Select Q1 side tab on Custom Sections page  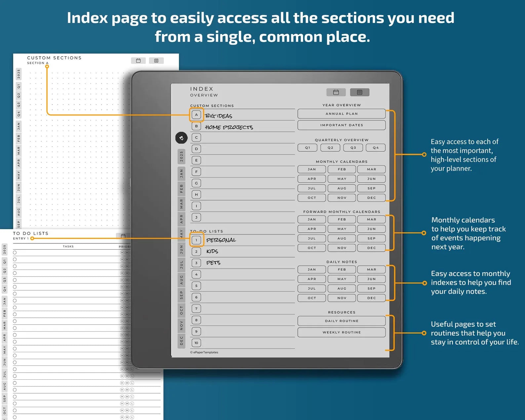[x=19, y=86]
